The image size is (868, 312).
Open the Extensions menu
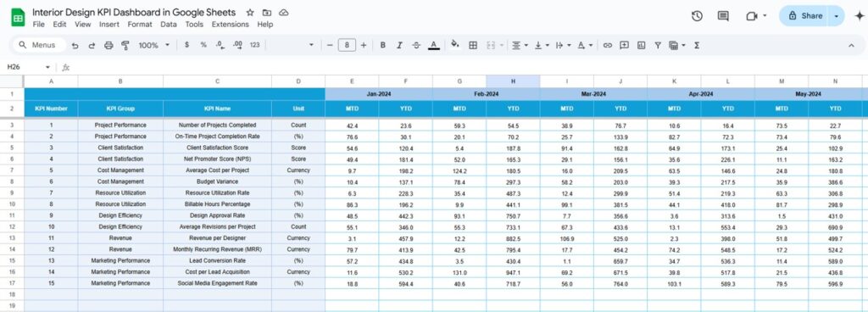[x=231, y=25]
